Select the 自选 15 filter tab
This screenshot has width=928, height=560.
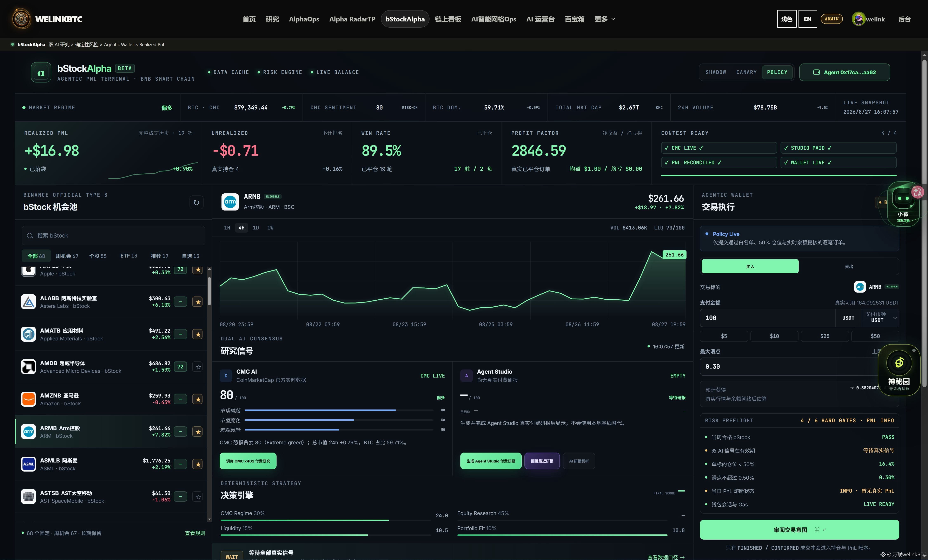[191, 256]
